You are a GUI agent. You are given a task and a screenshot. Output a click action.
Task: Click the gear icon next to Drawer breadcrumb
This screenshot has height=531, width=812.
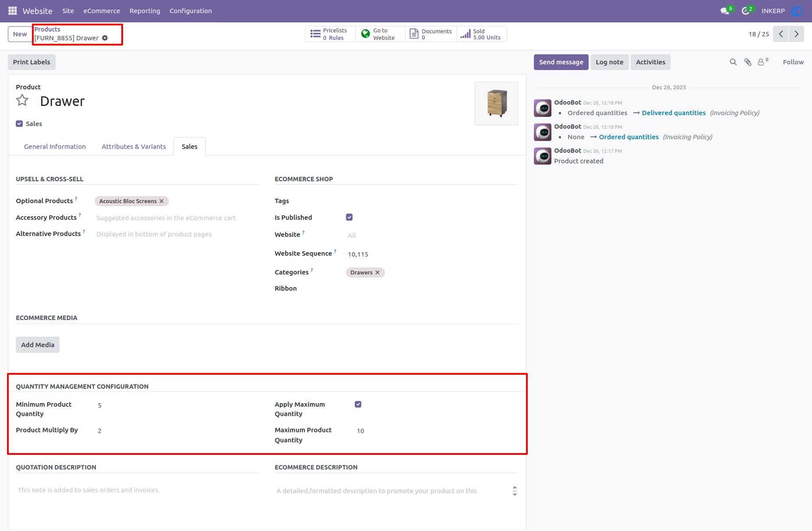tap(105, 38)
